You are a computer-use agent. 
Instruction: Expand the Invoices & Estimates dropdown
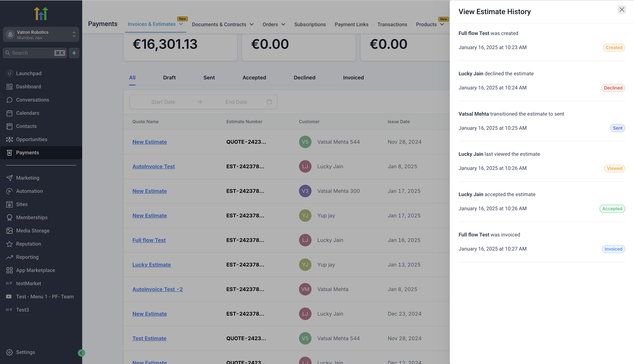[181, 24]
